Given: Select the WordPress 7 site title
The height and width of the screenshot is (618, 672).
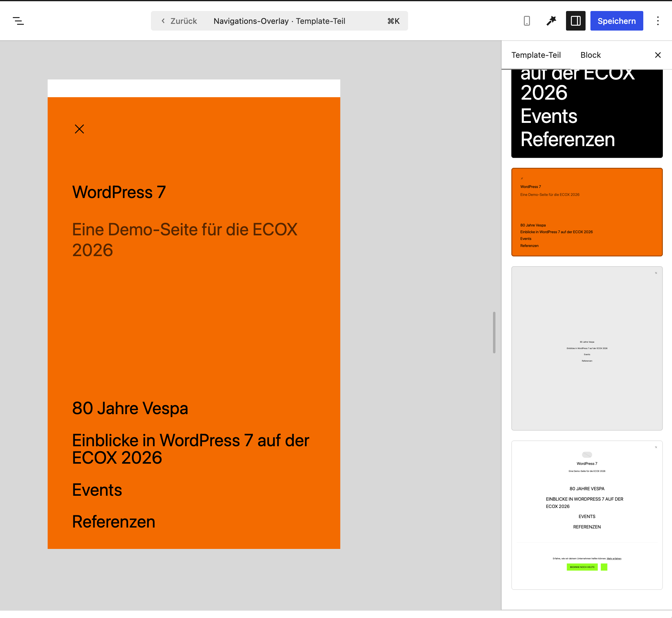Looking at the screenshot, I should (119, 192).
